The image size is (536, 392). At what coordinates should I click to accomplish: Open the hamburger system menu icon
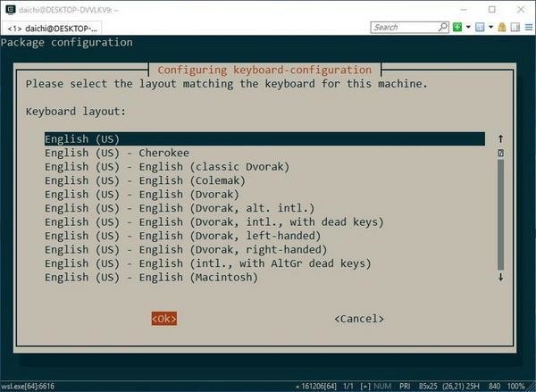(x=529, y=27)
